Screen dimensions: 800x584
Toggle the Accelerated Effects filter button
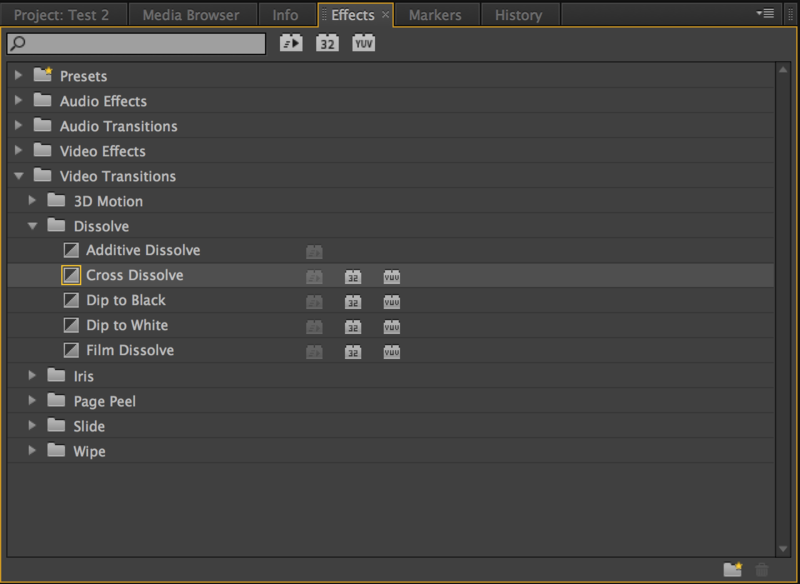(291, 43)
